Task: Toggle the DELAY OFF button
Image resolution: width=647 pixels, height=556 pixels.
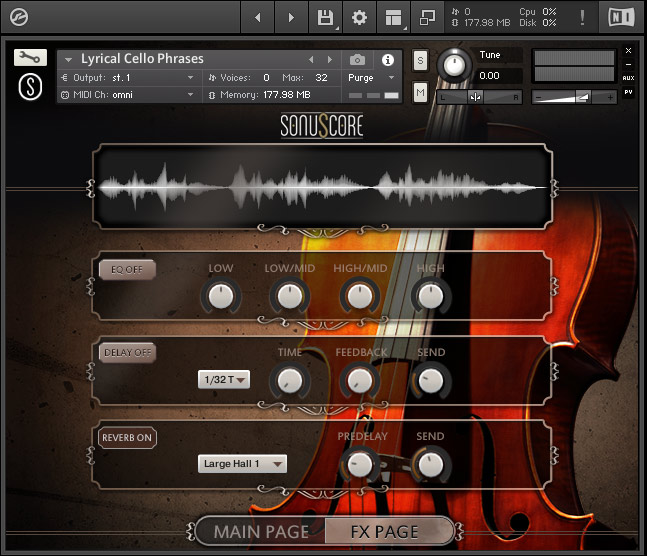Action: (x=127, y=353)
